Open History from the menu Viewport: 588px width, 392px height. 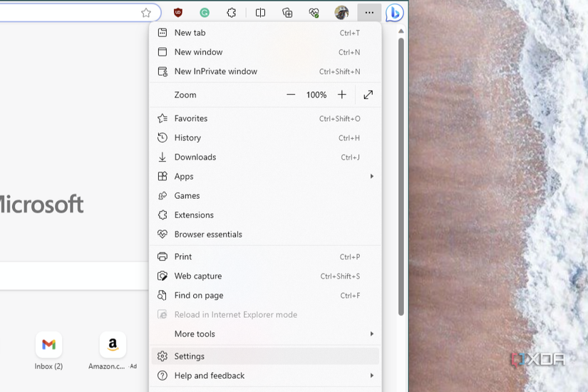(266, 138)
